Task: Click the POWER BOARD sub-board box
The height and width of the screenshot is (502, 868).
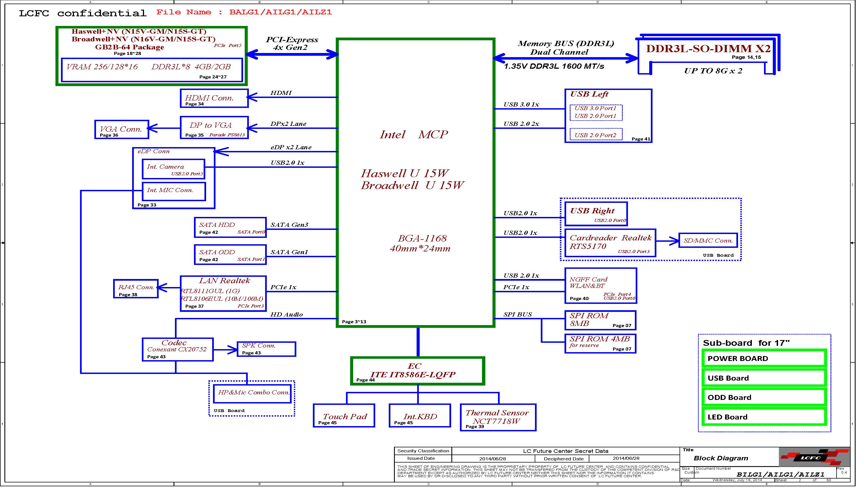Action: (x=764, y=358)
